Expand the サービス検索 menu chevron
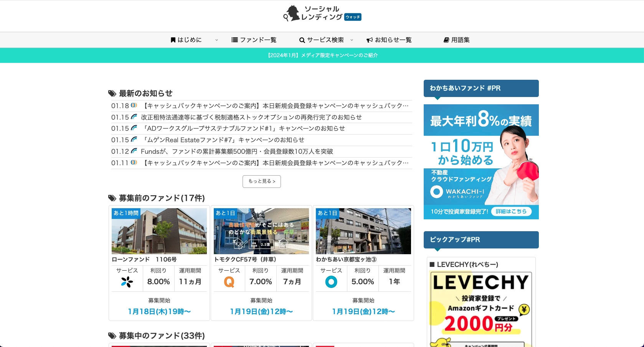Screen dimensions: 644x347 (x=352, y=40)
